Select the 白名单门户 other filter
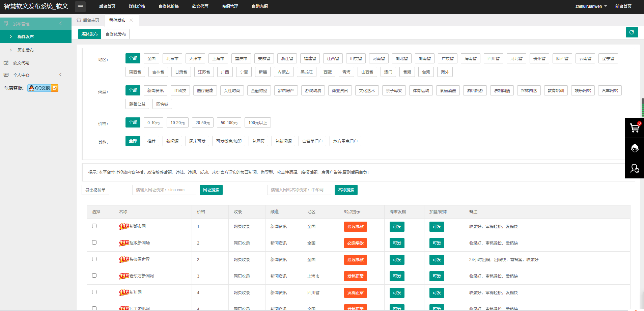The width and height of the screenshot is (644, 311). point(312,141)
